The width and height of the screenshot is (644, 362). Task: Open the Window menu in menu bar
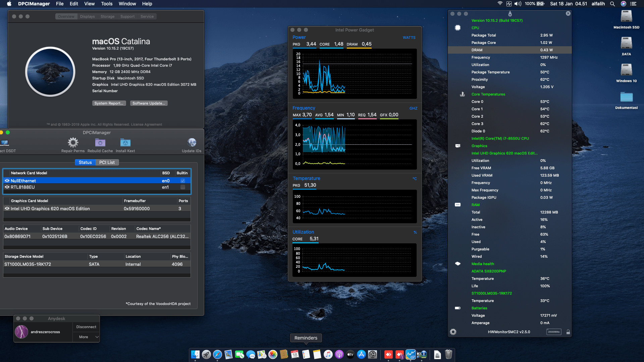(x=127, y=4)
